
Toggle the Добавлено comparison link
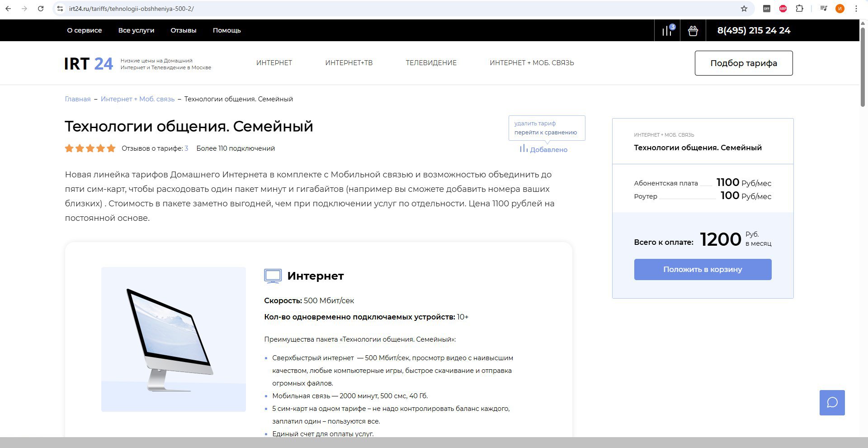tap(544, 149)
